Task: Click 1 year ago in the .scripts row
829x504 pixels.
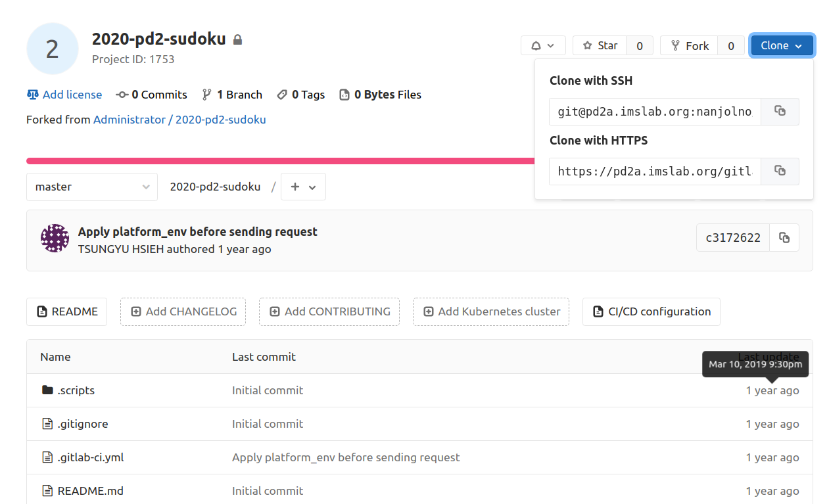Action: pyautogui.click(x=772, y=390)
